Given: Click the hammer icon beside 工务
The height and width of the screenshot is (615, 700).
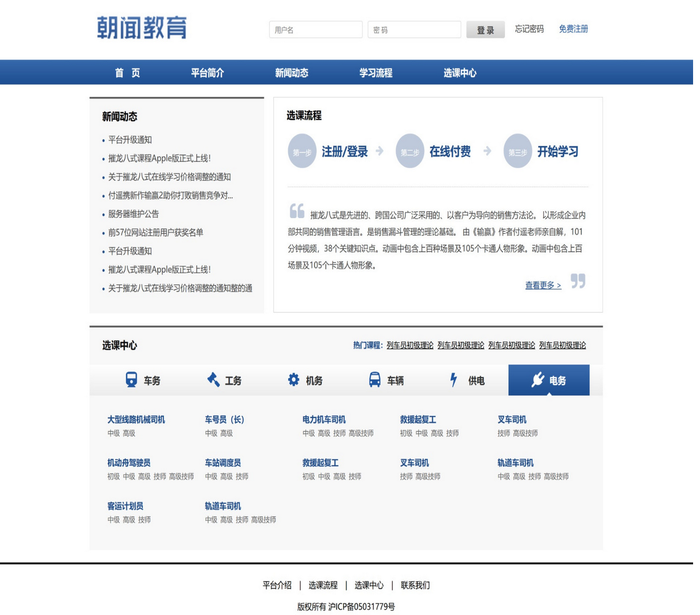Looking at the screenshot, I should click(x=214, y=379).
